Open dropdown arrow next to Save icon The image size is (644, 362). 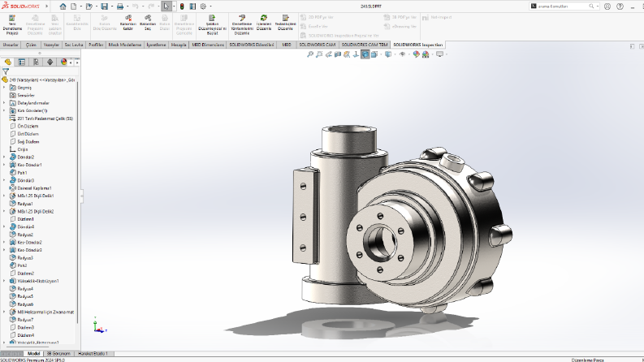(112, 6)
